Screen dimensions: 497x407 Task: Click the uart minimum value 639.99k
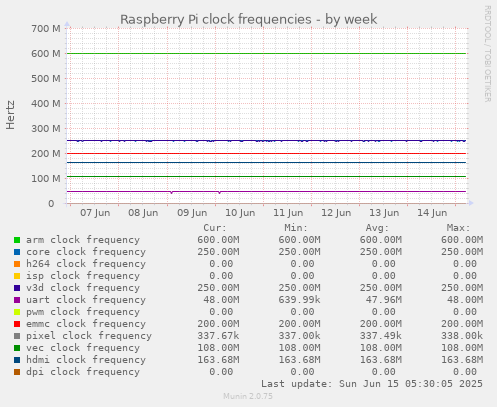click(299, 300)
